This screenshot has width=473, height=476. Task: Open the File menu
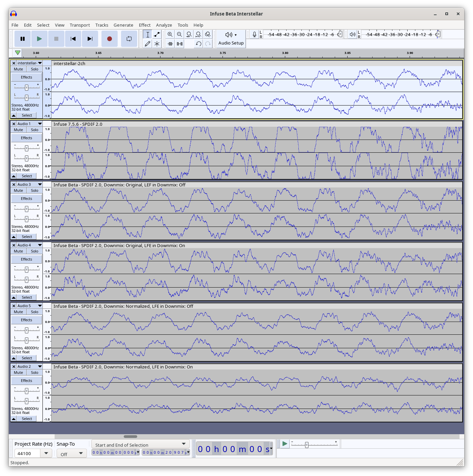[15, 25]
